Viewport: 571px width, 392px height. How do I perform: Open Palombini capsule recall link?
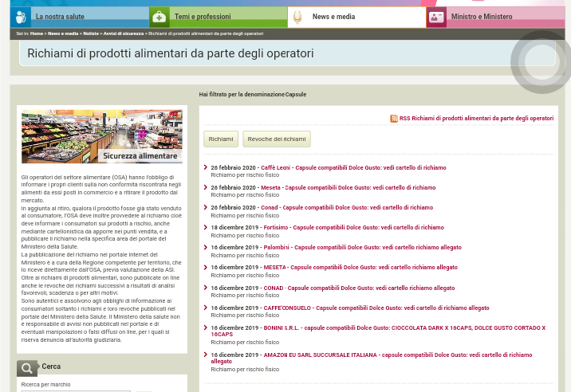tap(363, 248)
